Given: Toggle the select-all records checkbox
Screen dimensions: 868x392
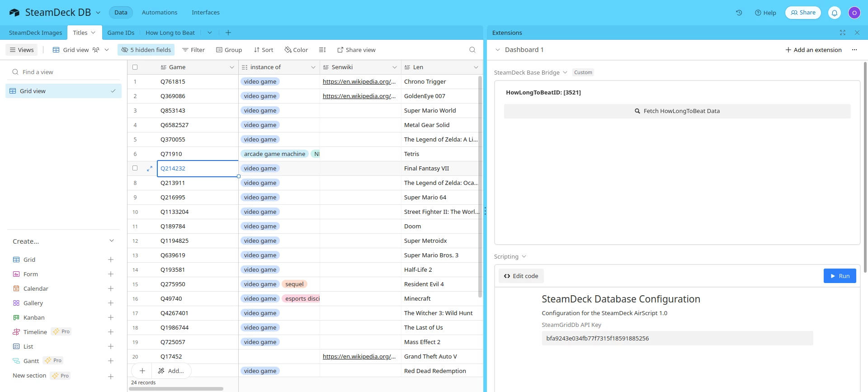Looking at the screenshot, I should (x=135, y=67).
